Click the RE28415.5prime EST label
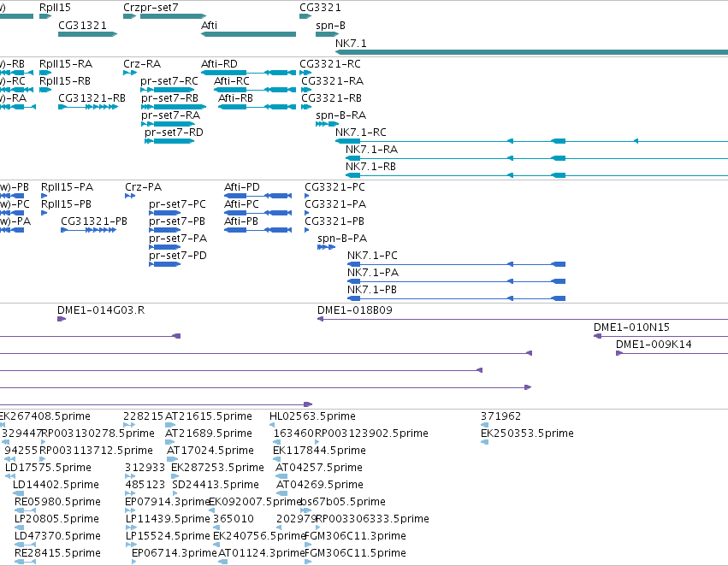728x566 pixels. [57, 553]
